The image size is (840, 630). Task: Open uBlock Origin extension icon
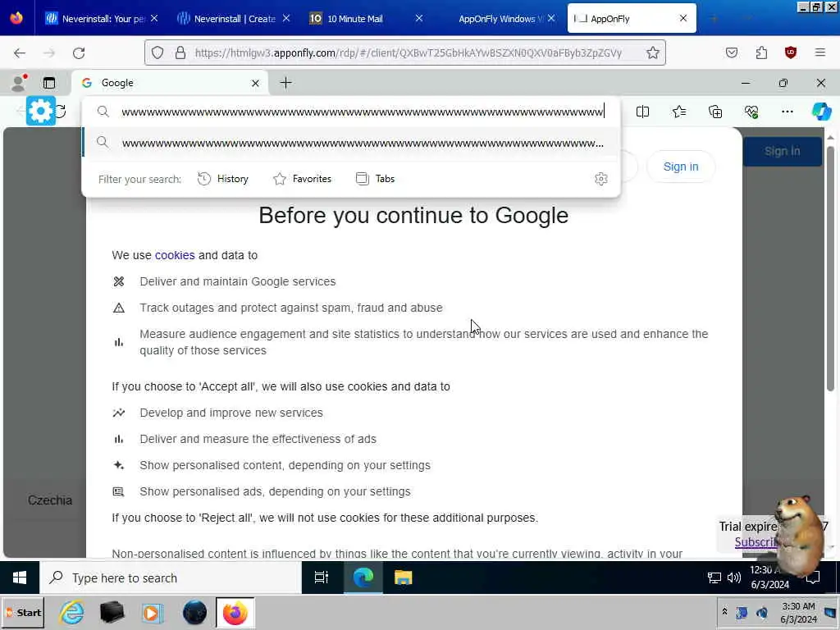(791, 52)
